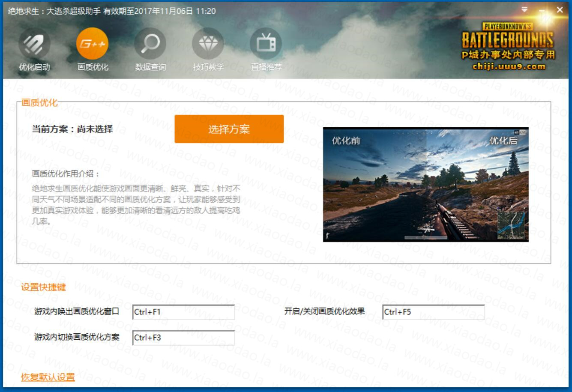Click the 设置快捷键 heading
The width and height of the screenshot is (572, 392).
point(43,287)
